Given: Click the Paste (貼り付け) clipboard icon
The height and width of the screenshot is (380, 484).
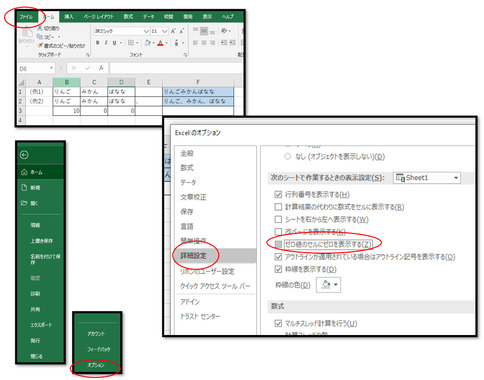Looking at the screenshot, I should (27, 33).
